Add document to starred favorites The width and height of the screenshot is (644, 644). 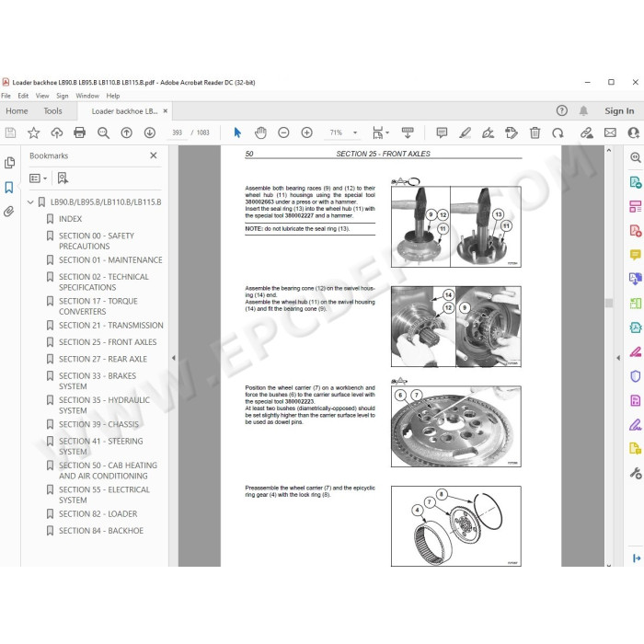[x=33, y=132]
